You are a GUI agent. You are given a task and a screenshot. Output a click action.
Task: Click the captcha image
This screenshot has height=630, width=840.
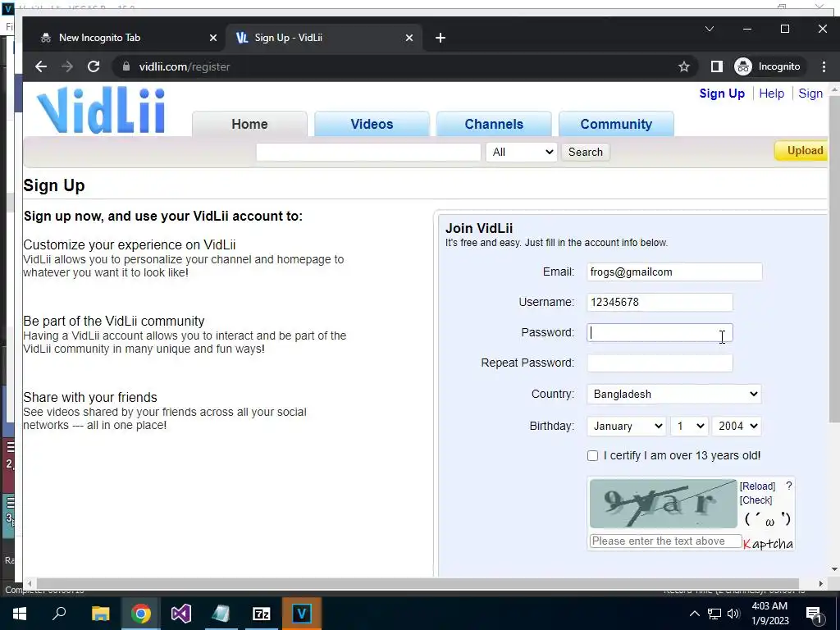pyautogui.click(x=663, y=504)
